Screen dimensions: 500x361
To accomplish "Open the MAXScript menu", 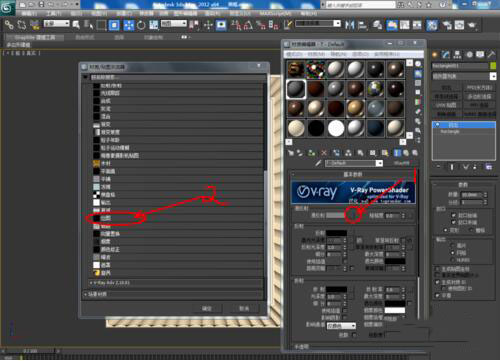I will click(275, 13).
